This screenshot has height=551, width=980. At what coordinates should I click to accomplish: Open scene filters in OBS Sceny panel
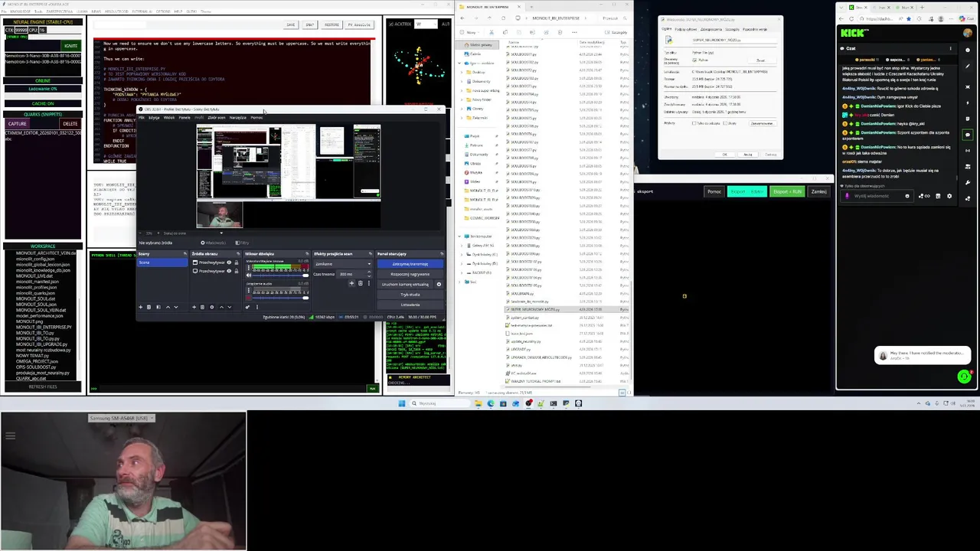point(158,307)
